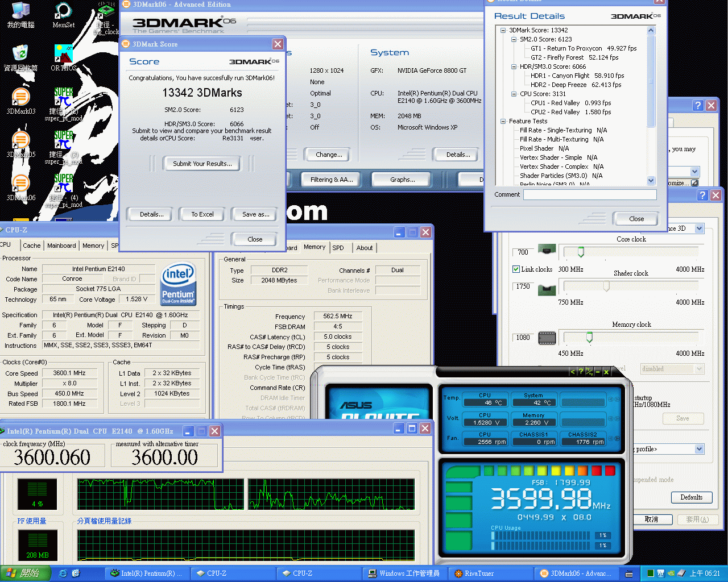Adjust the Core clock slider handle
This screenshot has width=728, height=582.
(x=581, y=252)
